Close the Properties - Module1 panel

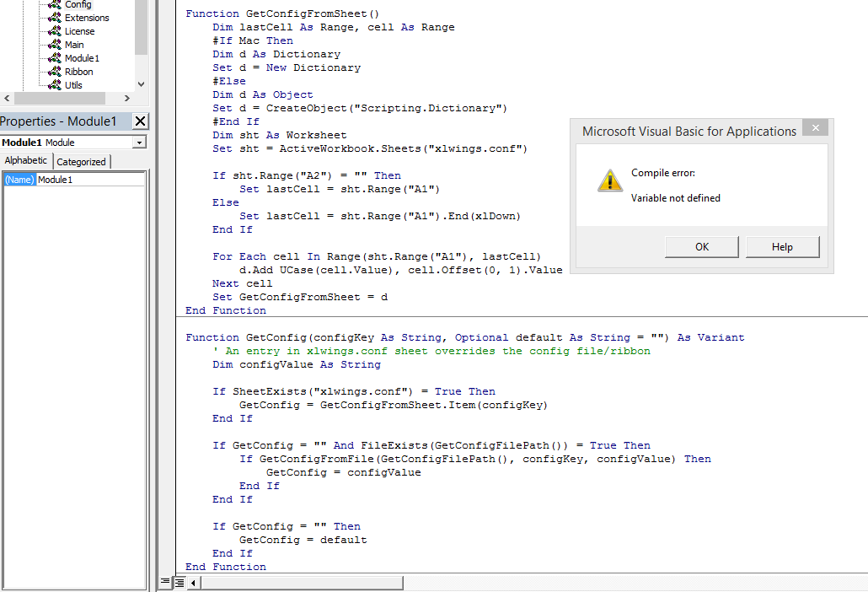click(x=140, y=121)
